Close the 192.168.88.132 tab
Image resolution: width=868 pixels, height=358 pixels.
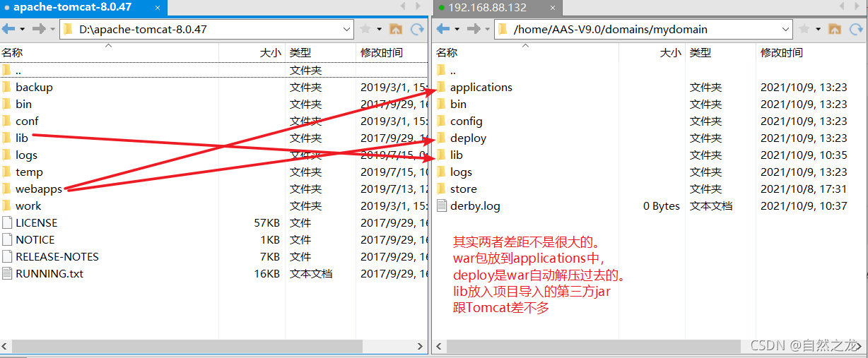pos(551,7)
